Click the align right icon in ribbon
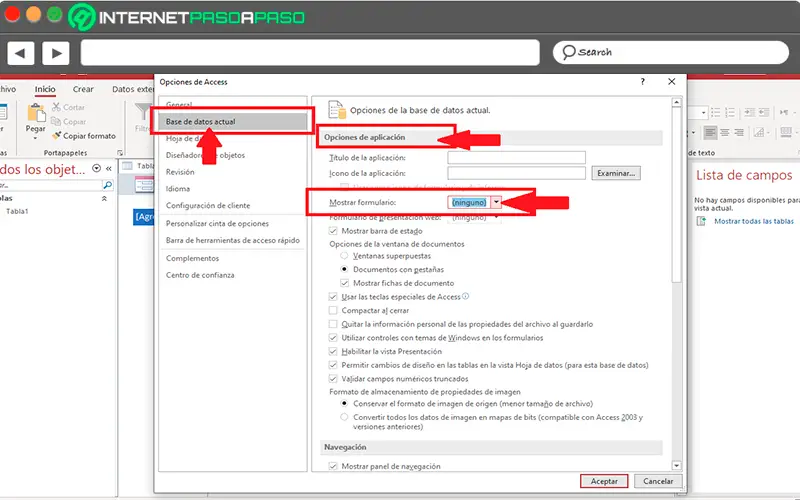The image size is (800, 500). coord(738,133)
